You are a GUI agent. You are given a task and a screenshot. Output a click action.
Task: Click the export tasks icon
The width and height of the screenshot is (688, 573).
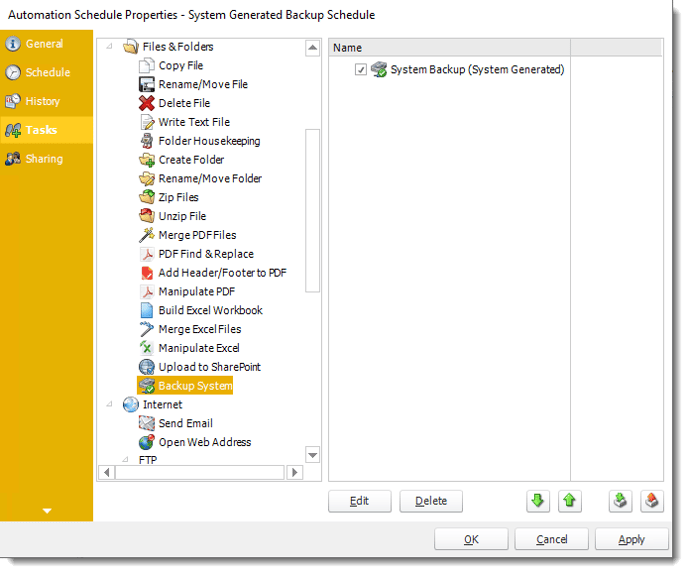tap(652, 501)
